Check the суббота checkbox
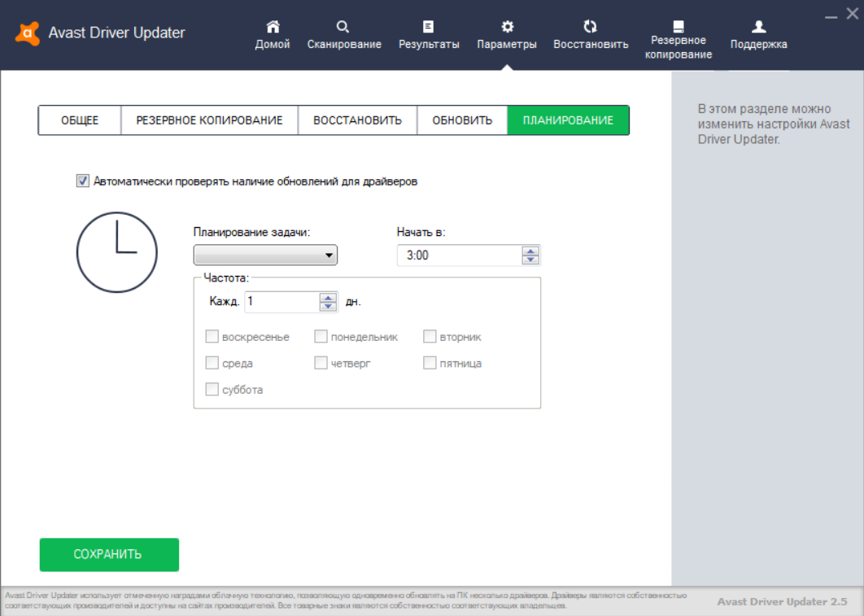The width and height of the screenshot is (864, 616). point(212,389)
